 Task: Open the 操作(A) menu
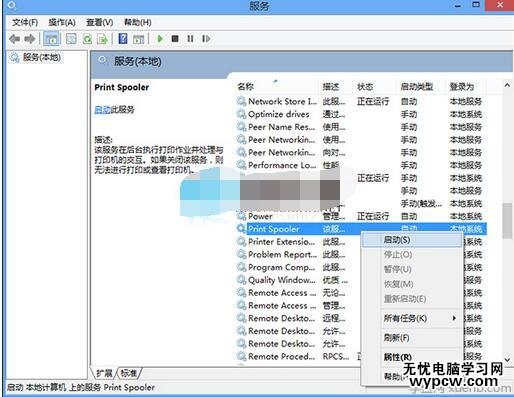click(62, 22)
